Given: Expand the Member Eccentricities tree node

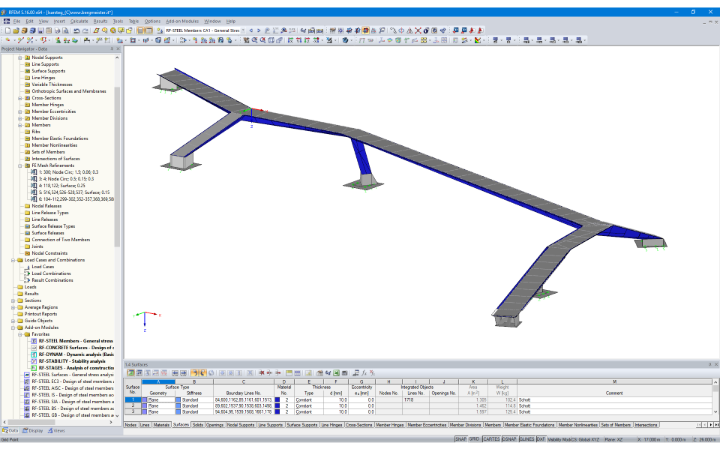Looking at the screenshot, I should point(20,112).
